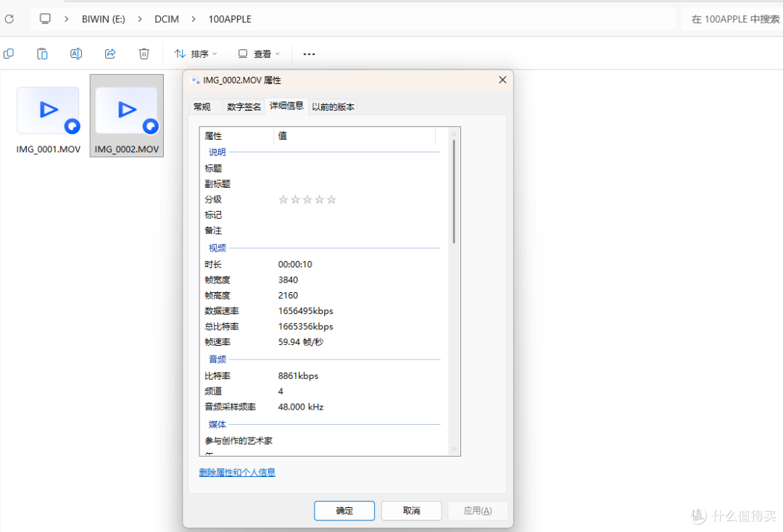Close the IMG_0002.MOV properties dialog
This screenshot has height=532, width=783.
pyautogui.click(x=502, y=80)
